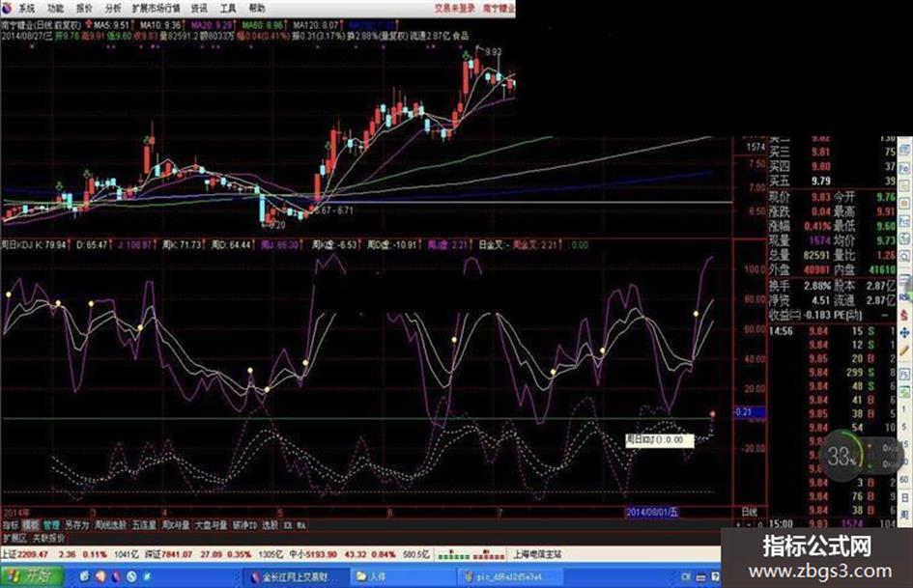Click the yellow note icon in right sidebar
913x588 pixels.
click(x=904, y=185)
